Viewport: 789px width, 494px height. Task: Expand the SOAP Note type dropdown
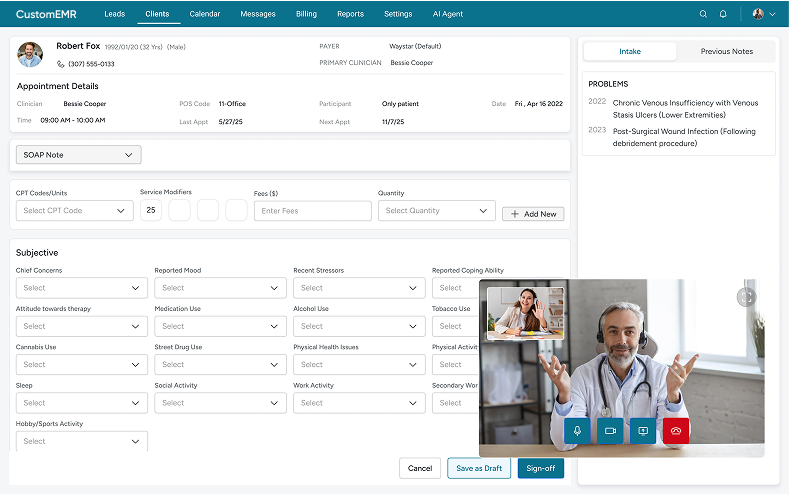pyautogui.click(x=79, y=155)
